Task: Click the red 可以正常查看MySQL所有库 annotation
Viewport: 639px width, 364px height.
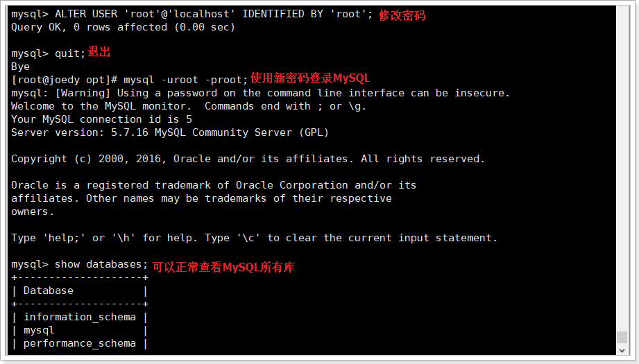Action: coord(223,267)
